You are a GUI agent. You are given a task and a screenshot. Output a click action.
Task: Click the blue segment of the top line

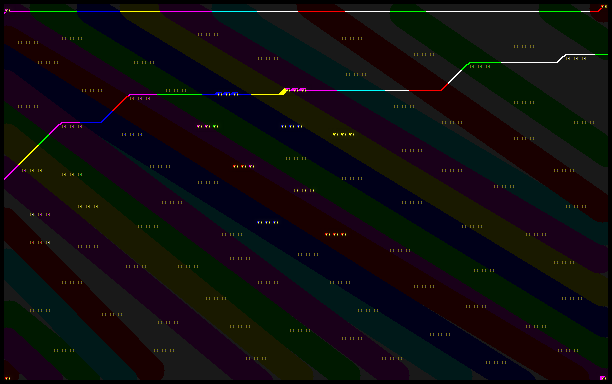(x=98, y=11)
